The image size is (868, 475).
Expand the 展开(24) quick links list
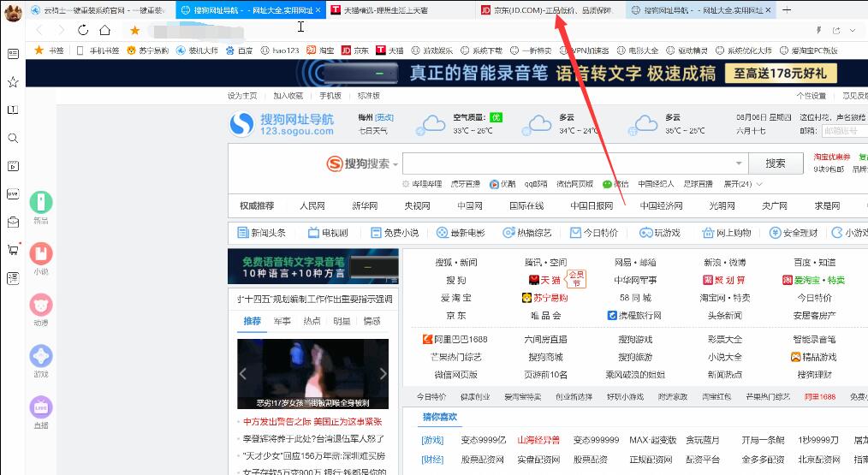pos(742,184)
